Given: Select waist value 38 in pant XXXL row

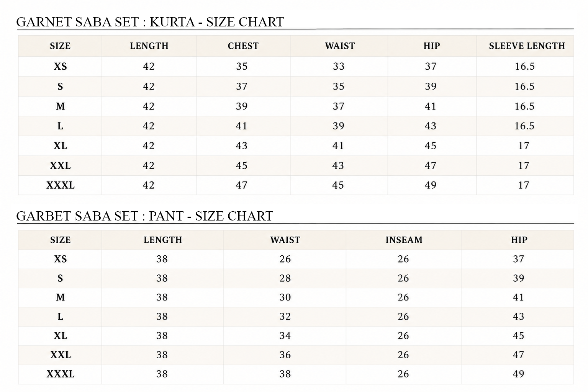Looking at the screenshot, I should click(285, 374).
